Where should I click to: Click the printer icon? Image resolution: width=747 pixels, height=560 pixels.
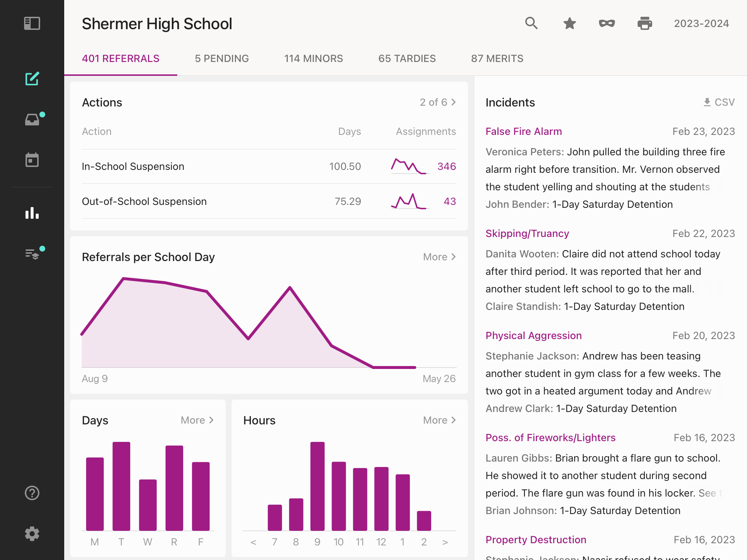pos(645,23)
